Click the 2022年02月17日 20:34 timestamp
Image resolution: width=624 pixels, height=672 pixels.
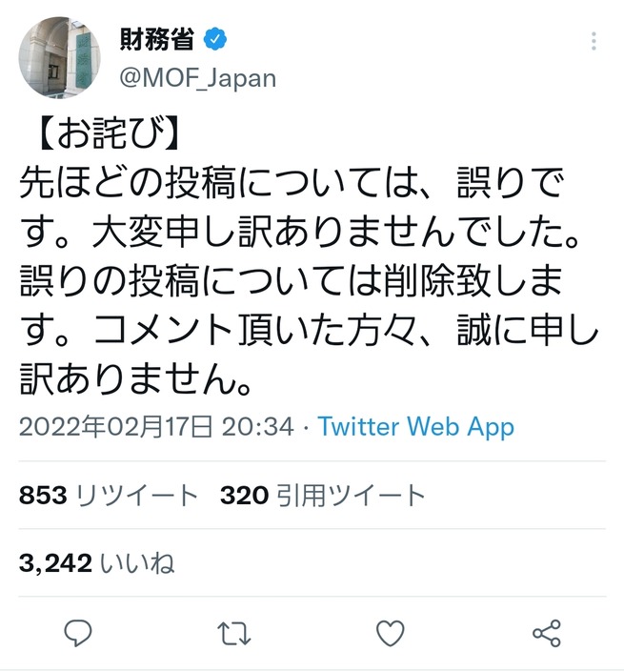(156, 426)
